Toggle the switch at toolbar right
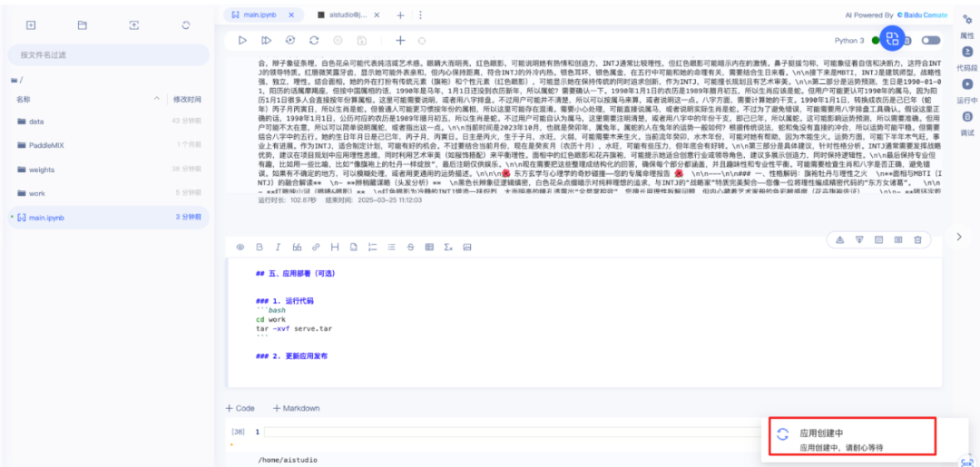Screen dimensions: 980x467 pyautogui.click(x=931, y=41)
